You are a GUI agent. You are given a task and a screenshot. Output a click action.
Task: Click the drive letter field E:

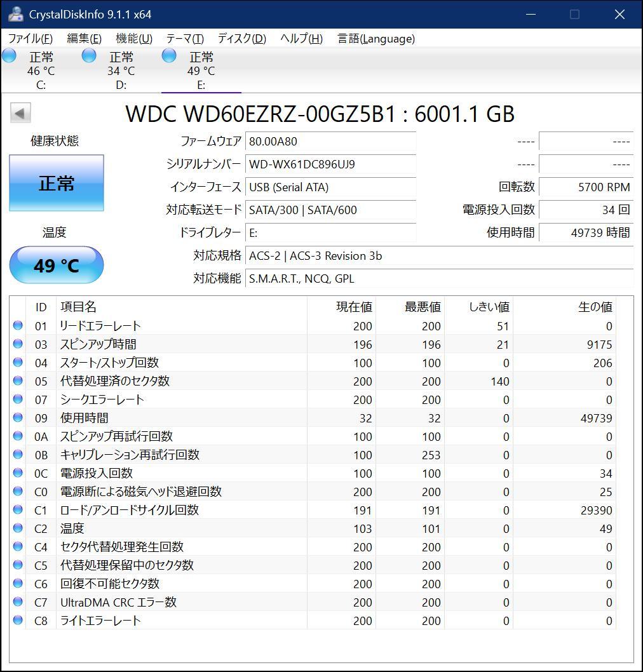330,232
